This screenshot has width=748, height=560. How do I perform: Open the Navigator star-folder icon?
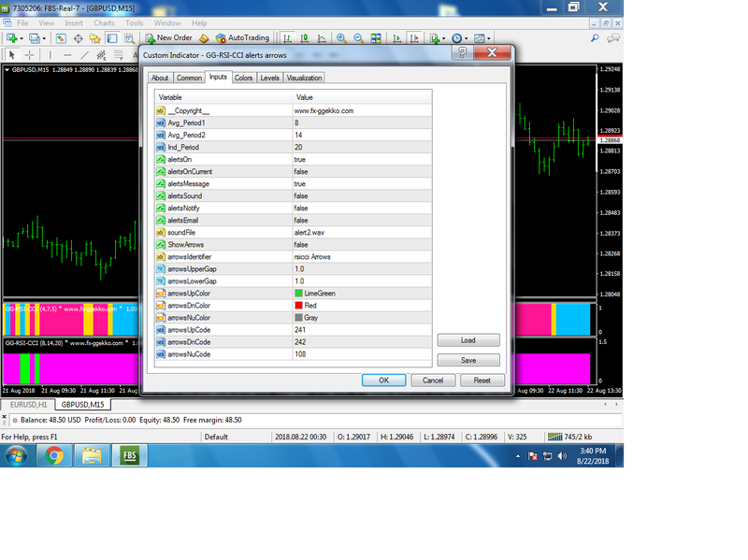point(95,38)
